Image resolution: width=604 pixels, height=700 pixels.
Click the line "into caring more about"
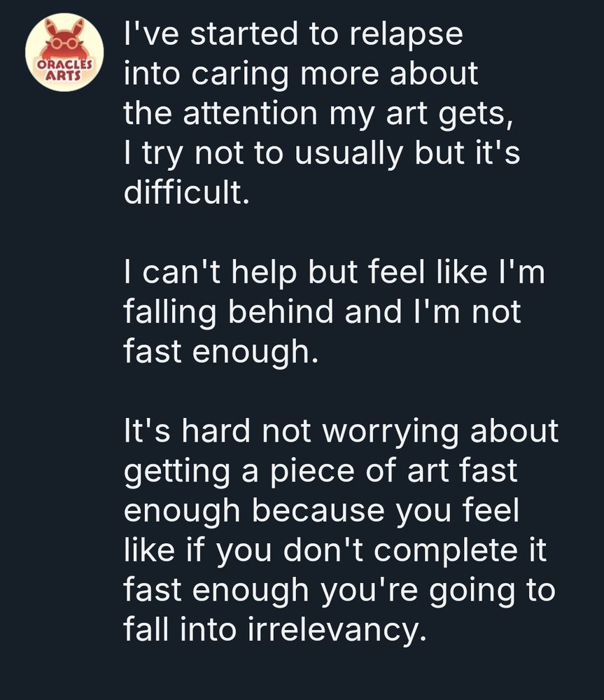pyautogui.click(x=301, y=73)
